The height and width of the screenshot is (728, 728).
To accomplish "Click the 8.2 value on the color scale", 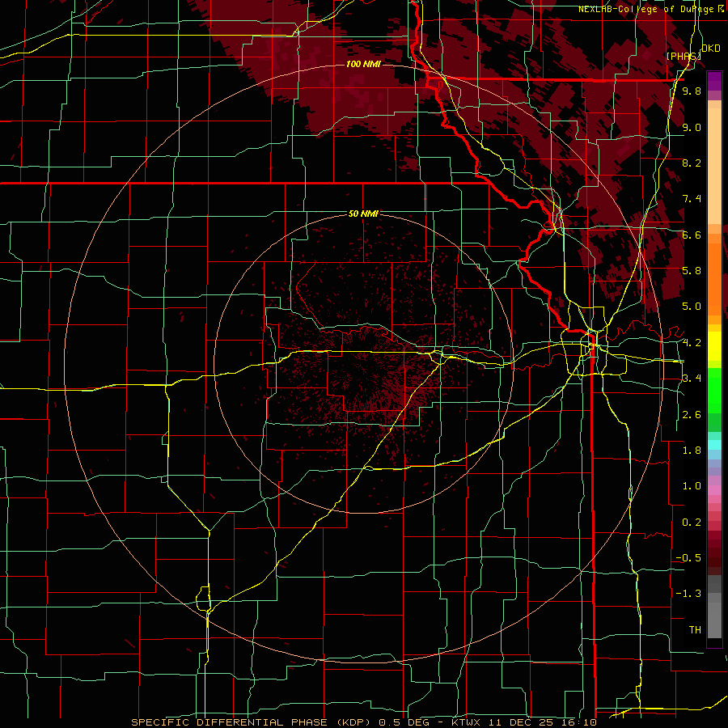I will [692, 163].
